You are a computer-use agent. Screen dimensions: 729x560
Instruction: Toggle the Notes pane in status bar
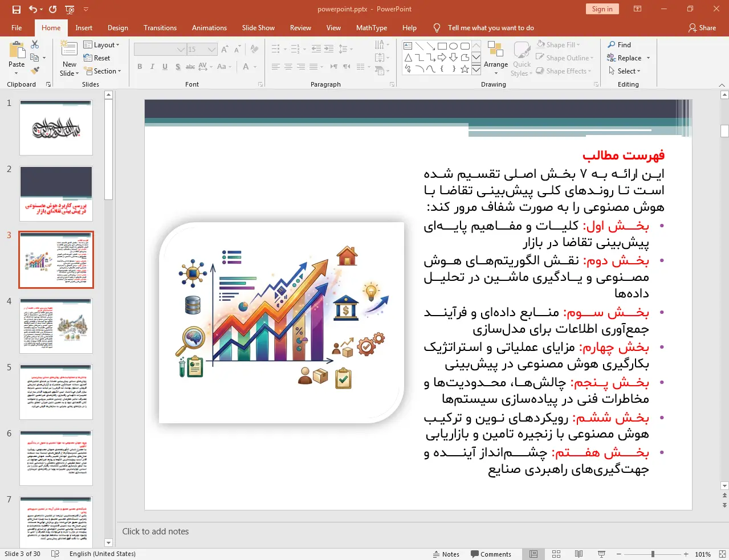(x=446, y=554)
